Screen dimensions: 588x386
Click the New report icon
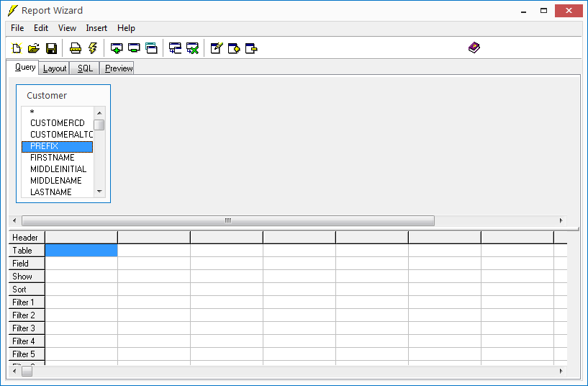pos(17,48)
